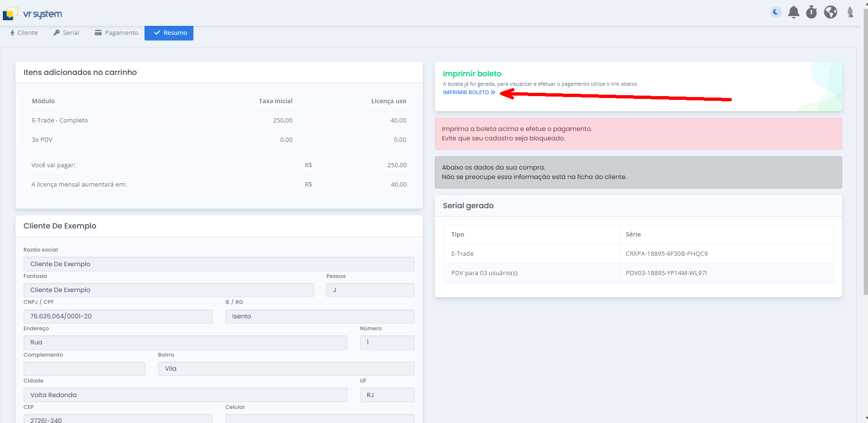The height and width of the screenshot is (423, 868).
Task: Click the stopwatch timer icon
Action: (x=812, y=12)
